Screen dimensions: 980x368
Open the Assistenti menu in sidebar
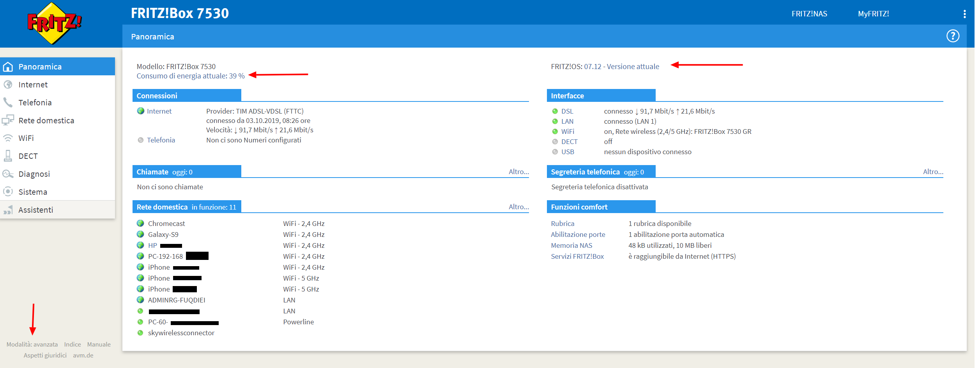(57, 210)
